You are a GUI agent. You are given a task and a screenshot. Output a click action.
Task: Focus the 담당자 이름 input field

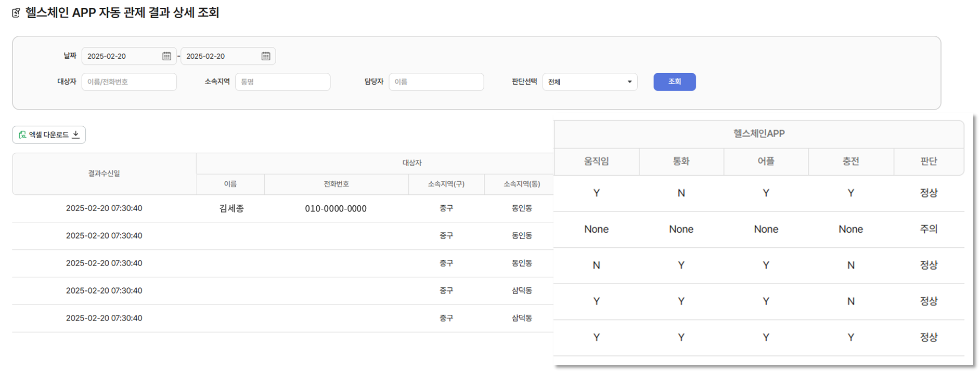pyautogui.click(x=436, y=82)
